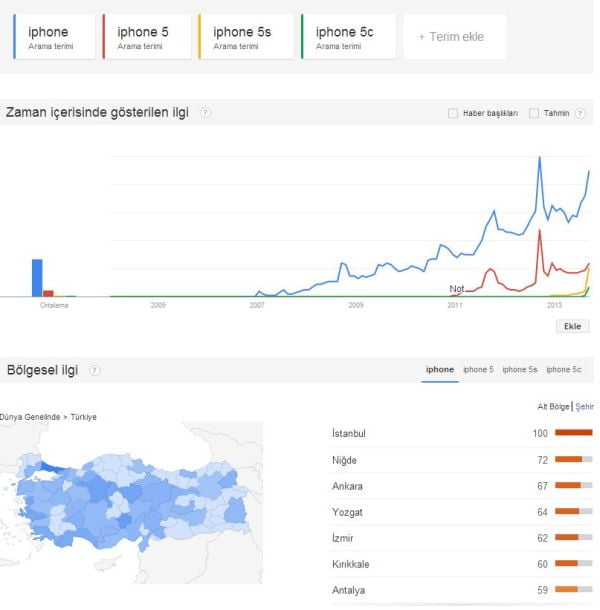The height and width of the screenshot is (610, 600).
Task: Click the İstanbul interest bar
Action: pos(573,433)
